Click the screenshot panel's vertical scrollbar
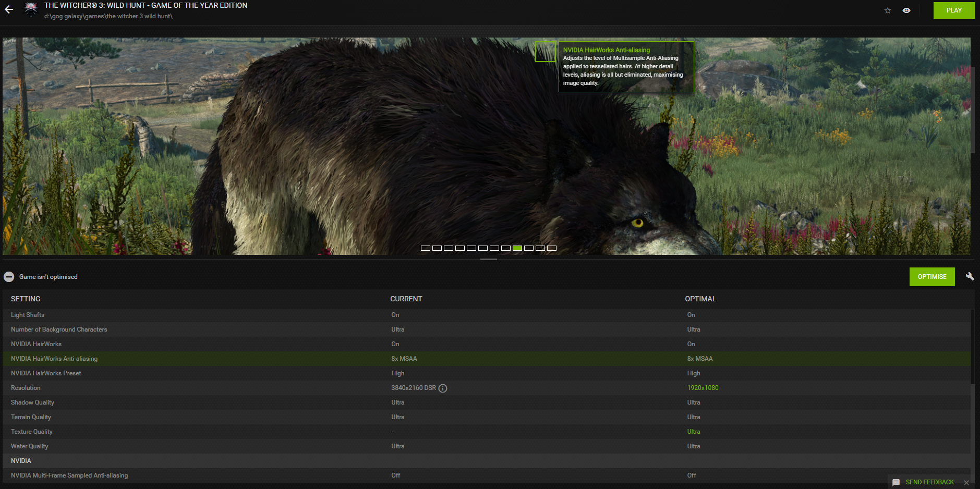 tap(973, 109)
